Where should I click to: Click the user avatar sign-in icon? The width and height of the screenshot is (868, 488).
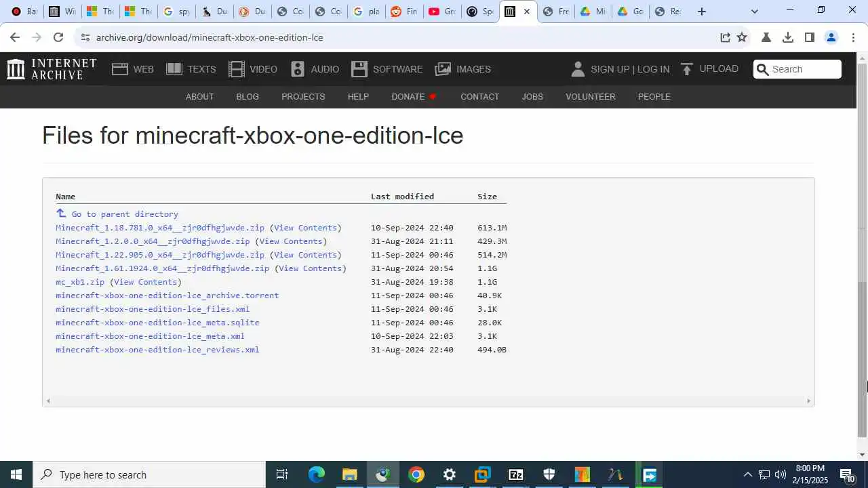pyautogui.click(x=578, y=69)
